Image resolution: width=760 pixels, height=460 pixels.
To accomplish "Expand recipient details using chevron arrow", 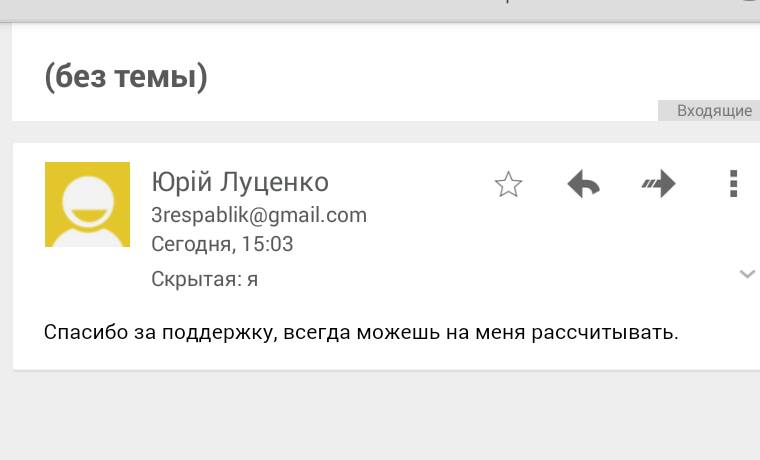I will (x=747, y=274).
